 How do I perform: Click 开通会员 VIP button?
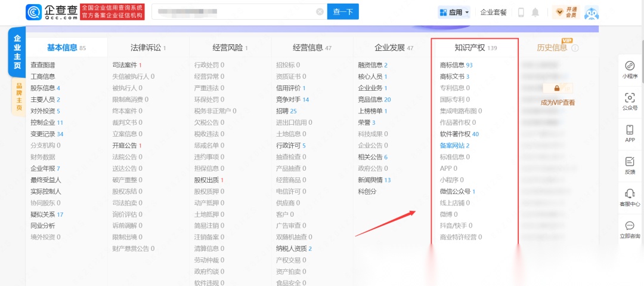pos(566,13)
